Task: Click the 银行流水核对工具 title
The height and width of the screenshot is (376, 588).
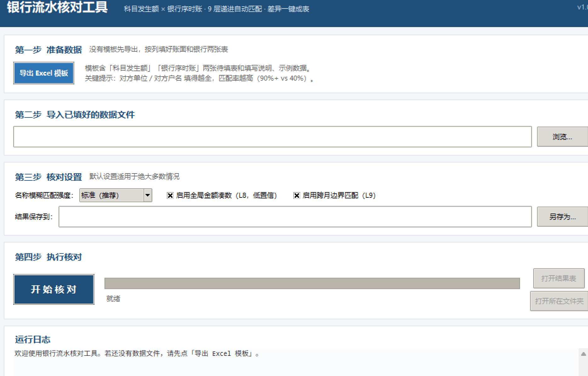Action: pos(57,7)
